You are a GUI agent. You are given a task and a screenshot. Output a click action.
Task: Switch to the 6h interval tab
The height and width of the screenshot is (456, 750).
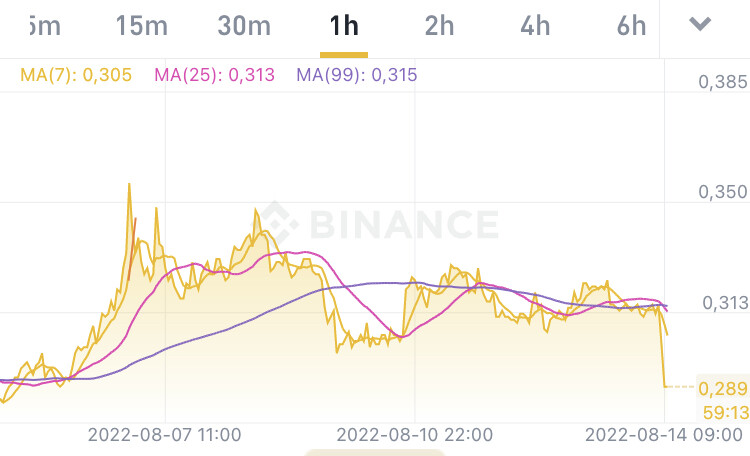click(x=631, y=26)
